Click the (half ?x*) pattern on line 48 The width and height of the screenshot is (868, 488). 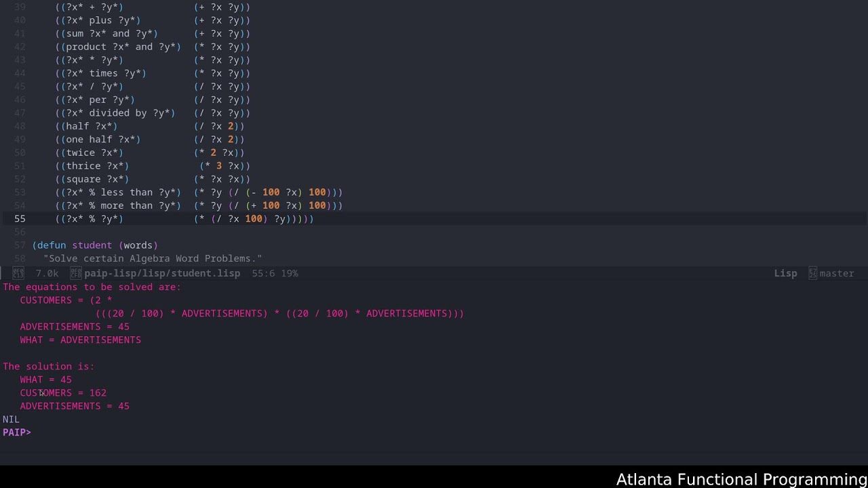[x=89, y=126]
